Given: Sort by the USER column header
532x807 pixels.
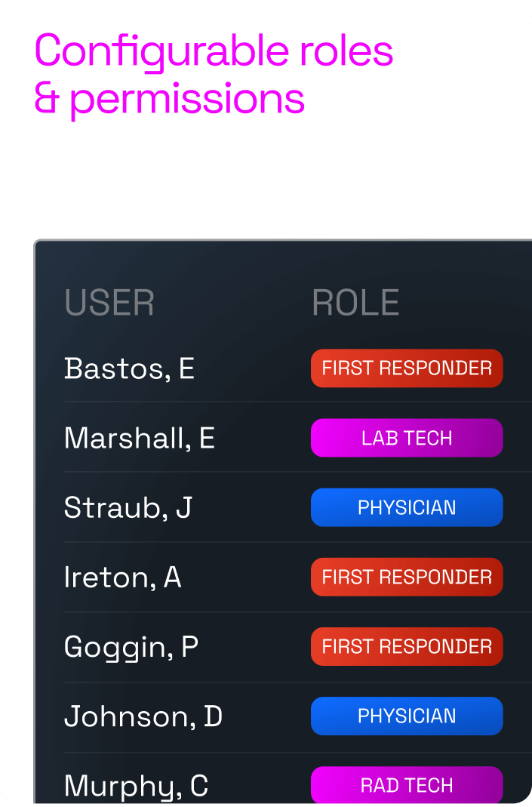Looking at the screenshot, I should pyautogui.click(x=109, y=303).
